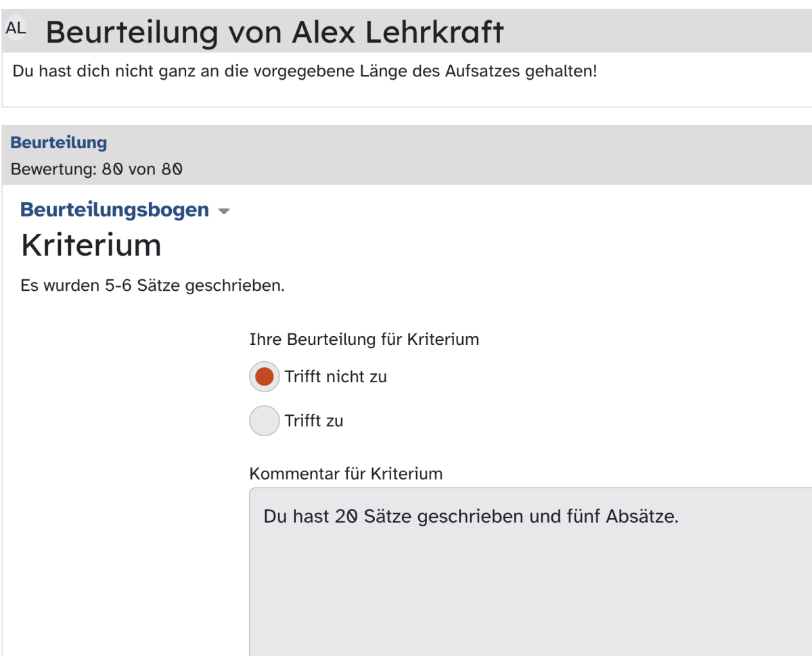Click the "Beurteilung von Alex Lehrkraft" title

click(275, 32)
